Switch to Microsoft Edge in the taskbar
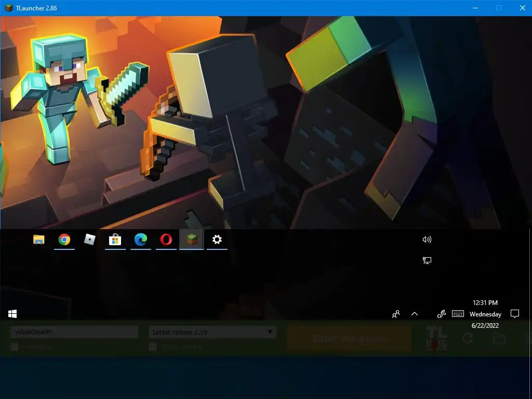Viewport: 532px width, 399px height. click(140, 240)
